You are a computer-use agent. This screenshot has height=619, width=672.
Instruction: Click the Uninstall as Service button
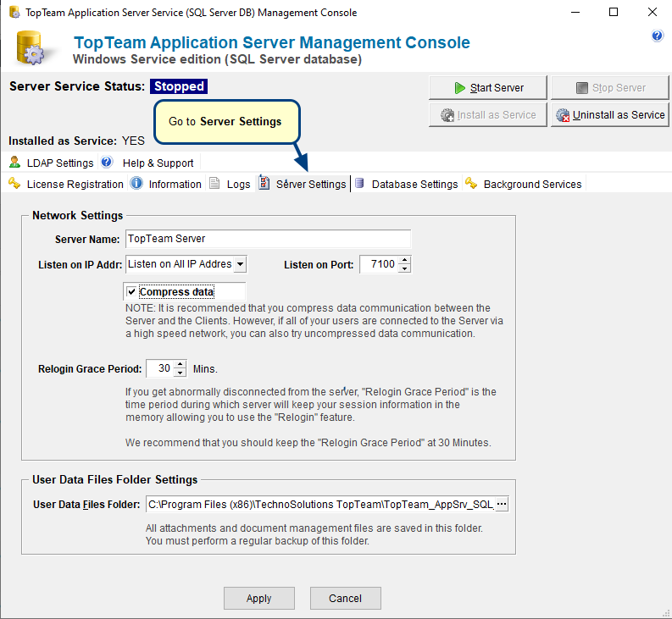(x=610, y=115)
